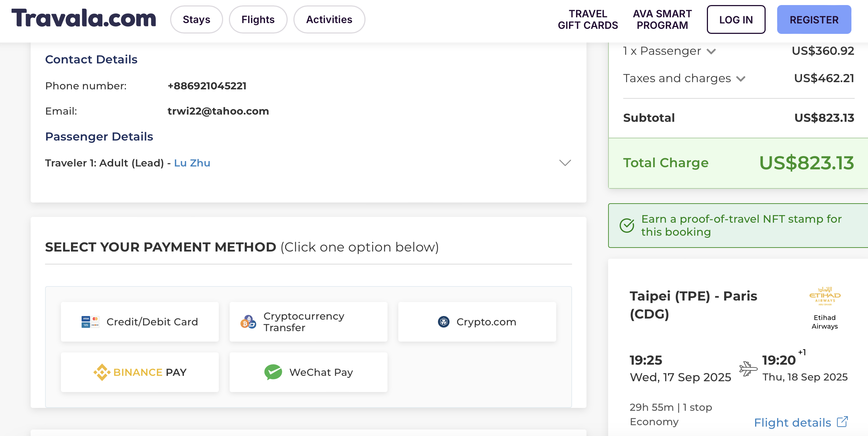Expand Traveler 1 passenger details chevron
Viewport: 868px width, 436px height.
tap(565, 163)
